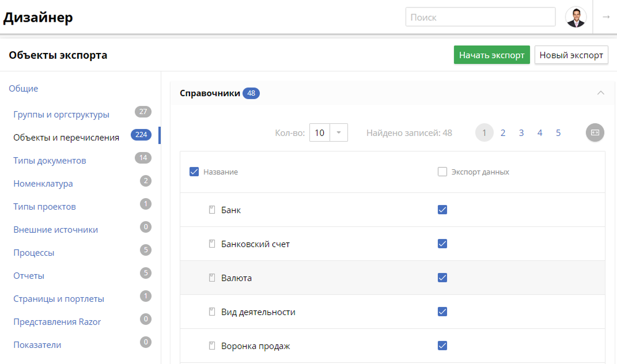The width and height of the screenshot is (617, 364).
Task: Click the Общие sidebar heading
Action: pyautogui.click(x=24, y=89)
